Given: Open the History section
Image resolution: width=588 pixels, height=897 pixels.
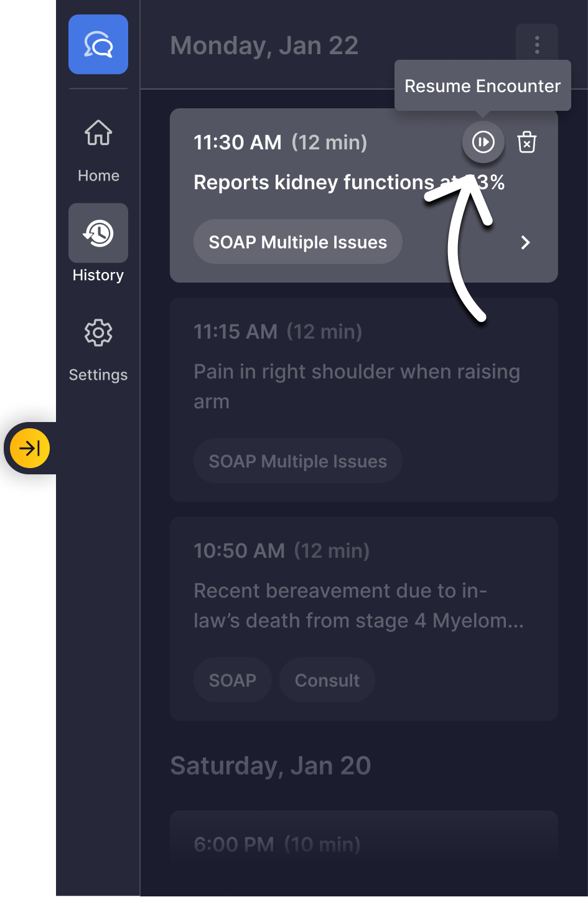Looking at the screenshot, I should (x=98, y=233).
